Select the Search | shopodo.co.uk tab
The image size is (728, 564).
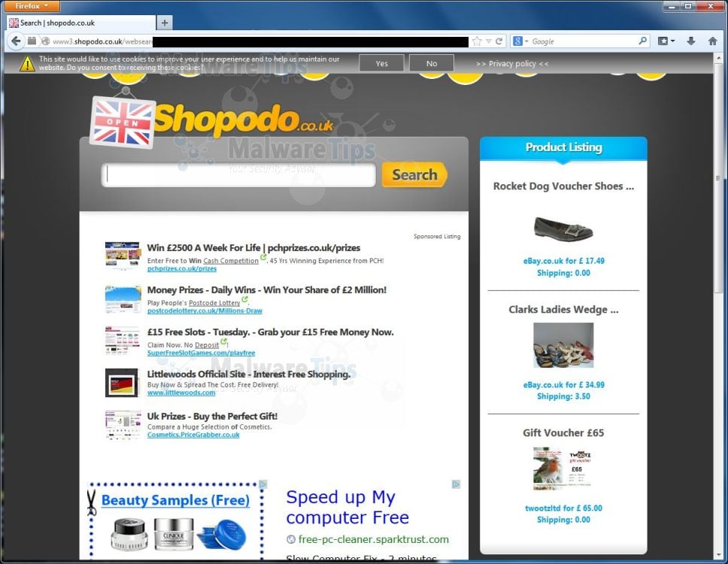point(81,23)
